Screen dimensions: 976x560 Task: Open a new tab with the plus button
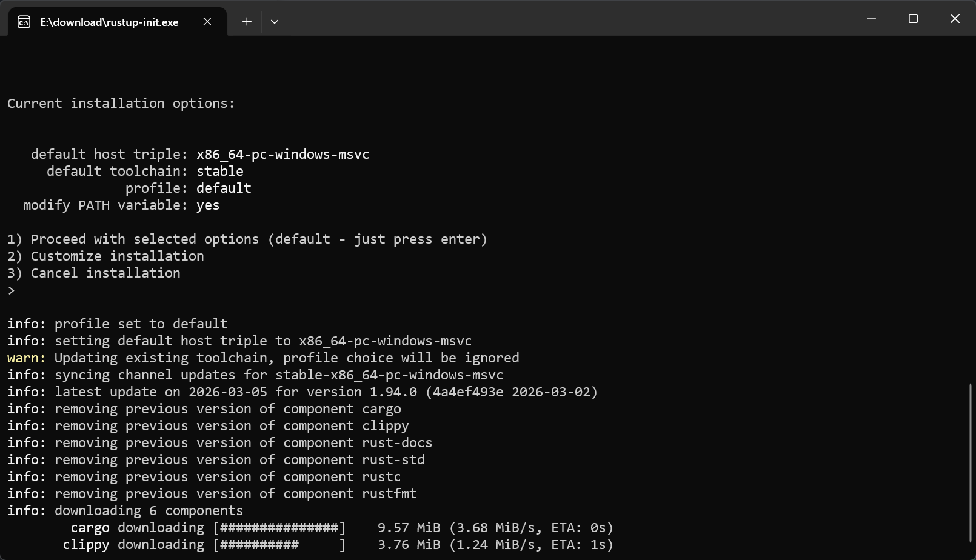[x=247, y=22]
